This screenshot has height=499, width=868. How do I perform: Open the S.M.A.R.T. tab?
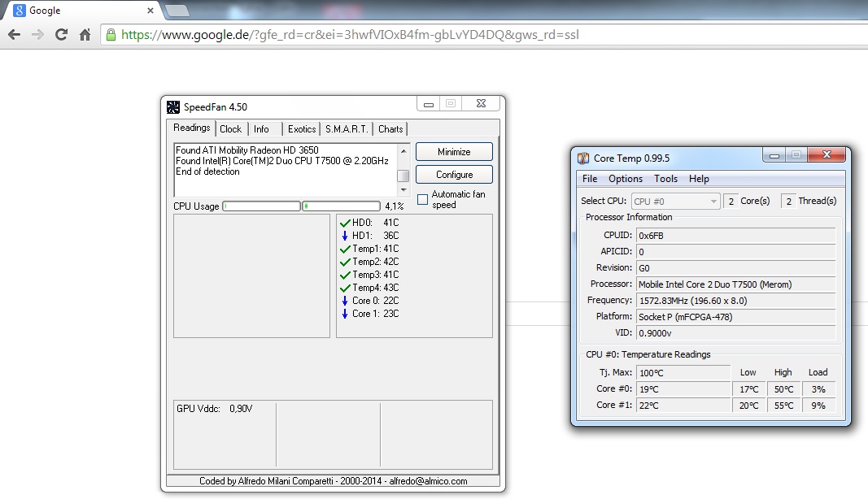347,129
